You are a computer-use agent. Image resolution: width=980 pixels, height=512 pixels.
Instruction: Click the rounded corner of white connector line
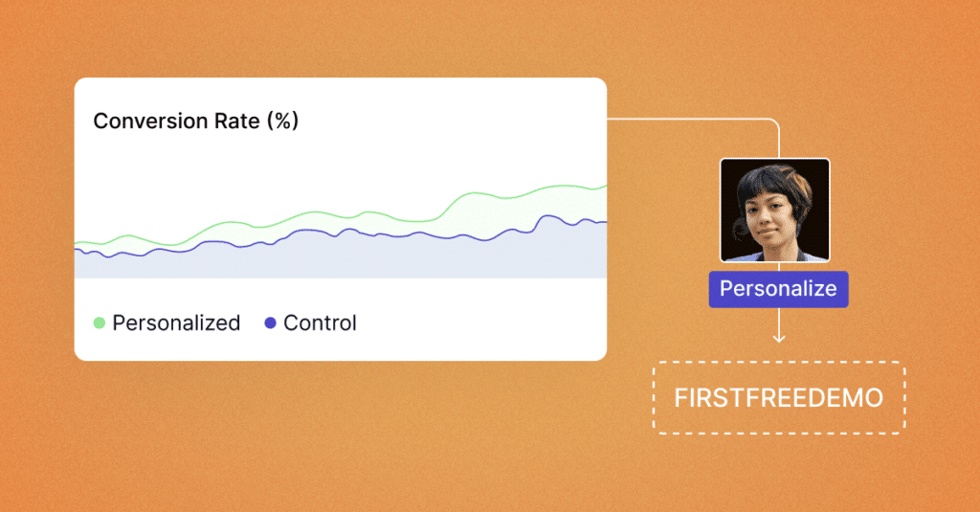click(x=775, y=122)
